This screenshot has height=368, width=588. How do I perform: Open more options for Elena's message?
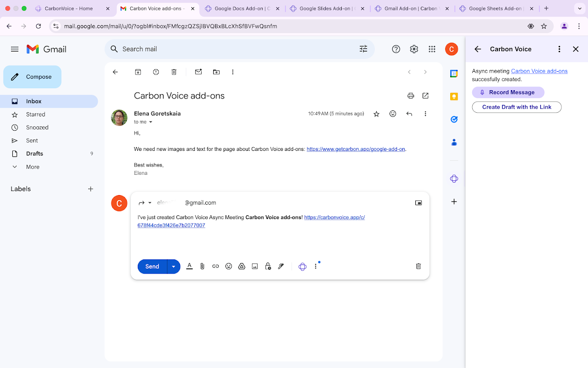click(425, 114)
